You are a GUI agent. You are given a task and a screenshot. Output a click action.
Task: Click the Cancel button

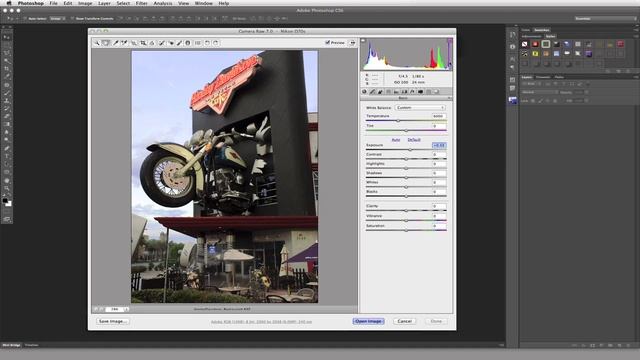point(404,322)
